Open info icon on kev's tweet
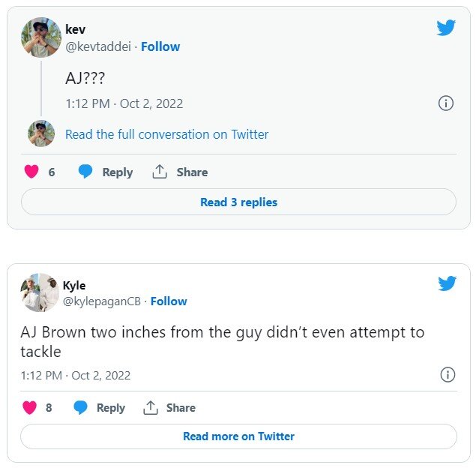Image resolution: width=476 pixels, height=471 pixels. coord(446,103)
